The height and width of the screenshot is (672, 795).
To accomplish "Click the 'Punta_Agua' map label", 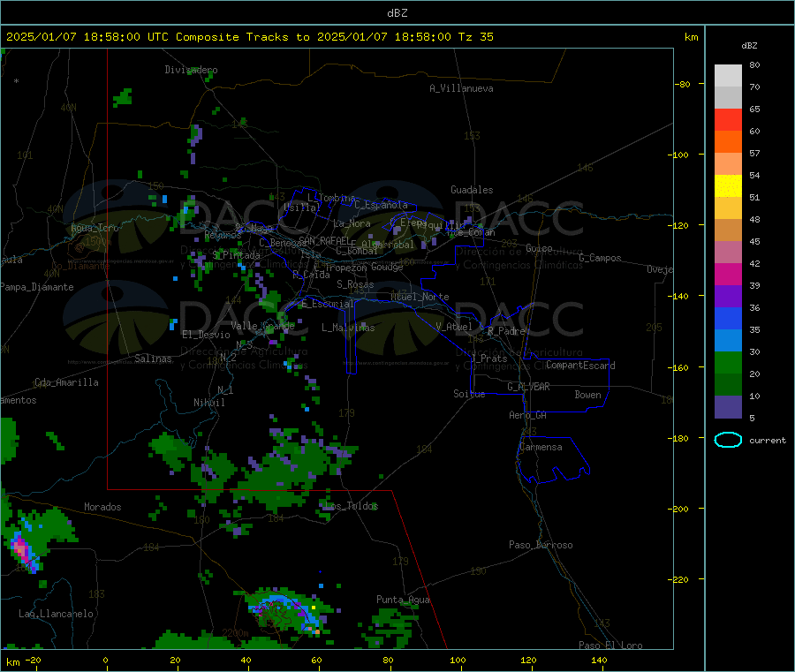I will pos(403,600).
